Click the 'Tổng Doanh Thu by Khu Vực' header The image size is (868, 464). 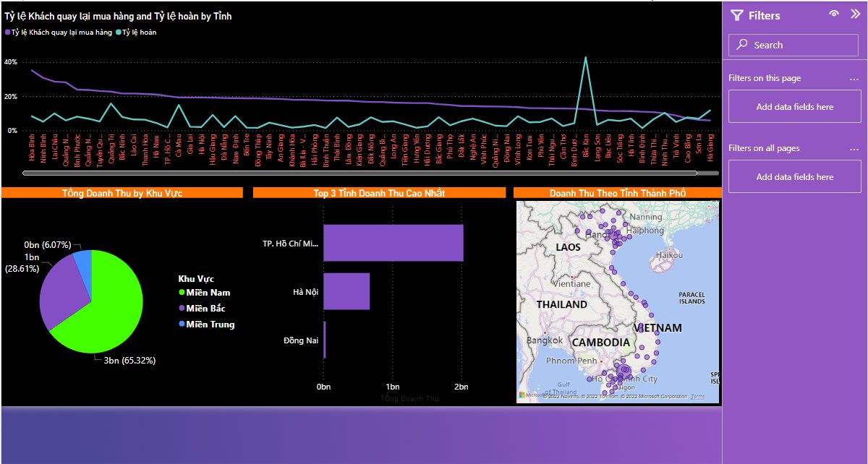point(121,192)
